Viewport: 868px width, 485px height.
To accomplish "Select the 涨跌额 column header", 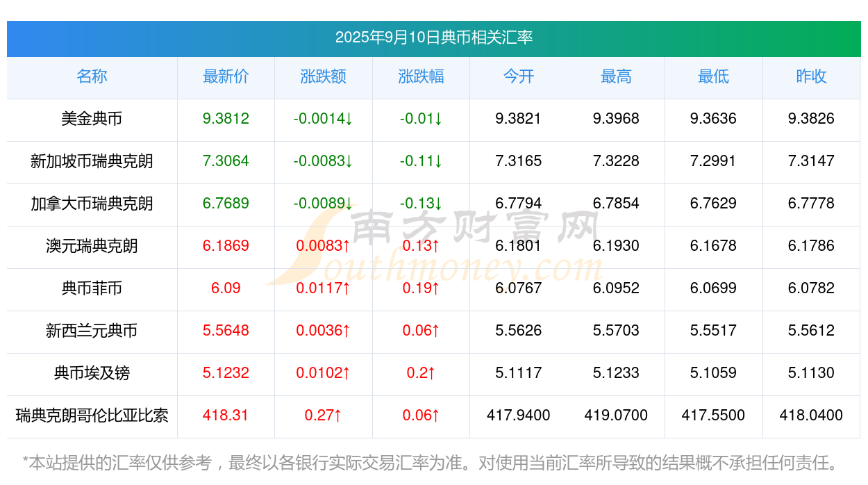I will 324,76.
